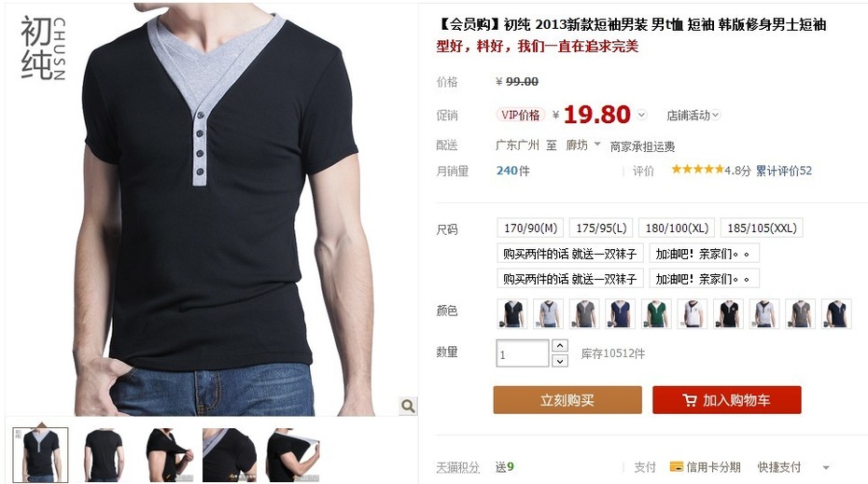Select size 170/90(M)
Viewport: 868px width, 484px height.
point(530,228)
